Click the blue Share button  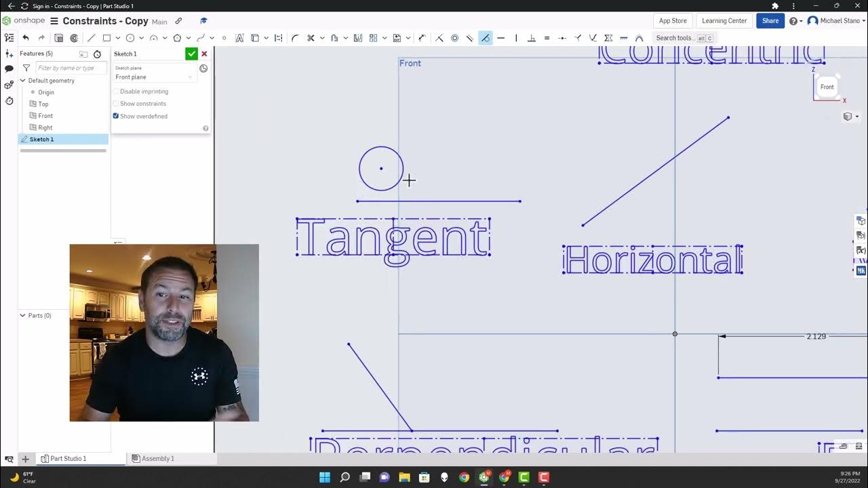pos(770,21)
